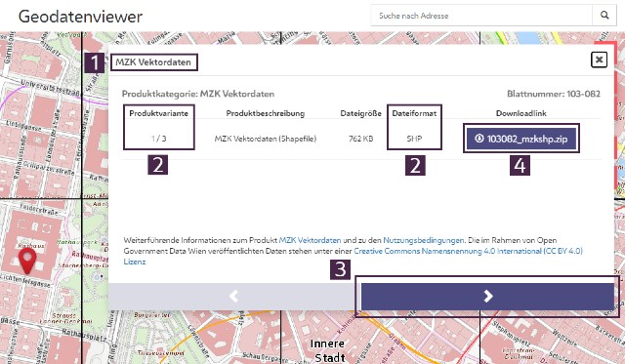Click the '762 KB' file size cell
This screenshot has width=625, height=364.
[x=360, y=139]
